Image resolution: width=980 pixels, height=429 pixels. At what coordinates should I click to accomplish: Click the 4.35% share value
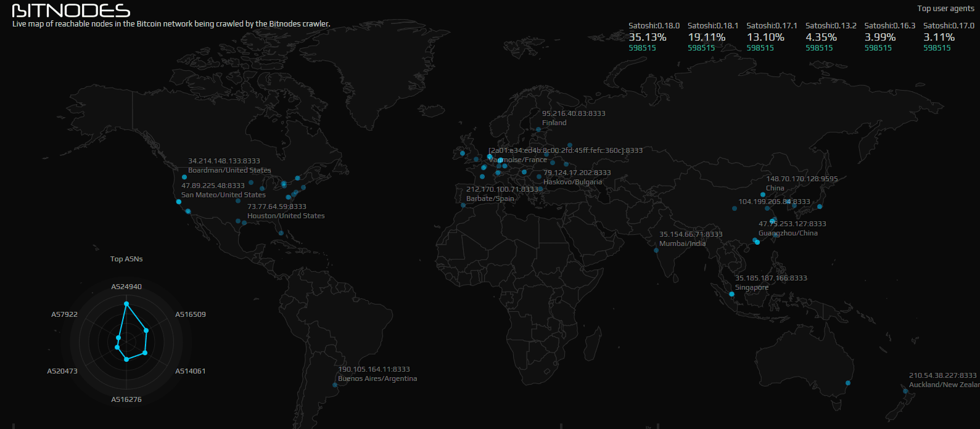click(x=821, y=37)
